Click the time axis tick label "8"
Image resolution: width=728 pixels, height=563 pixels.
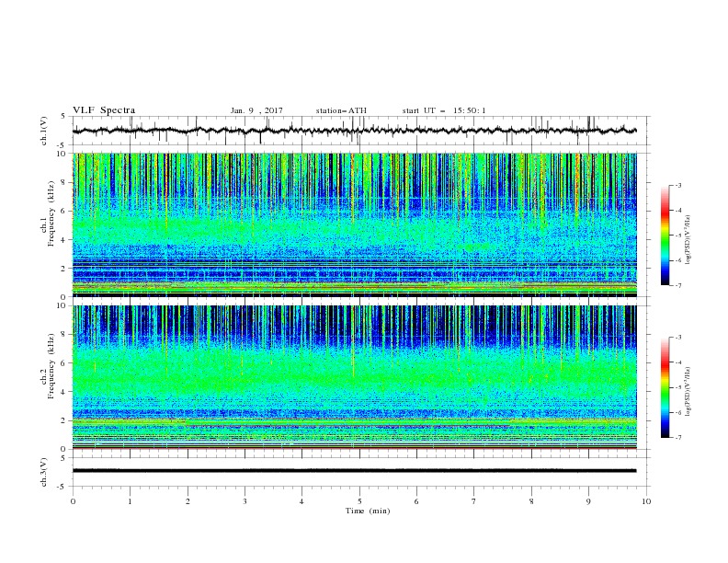531,501
